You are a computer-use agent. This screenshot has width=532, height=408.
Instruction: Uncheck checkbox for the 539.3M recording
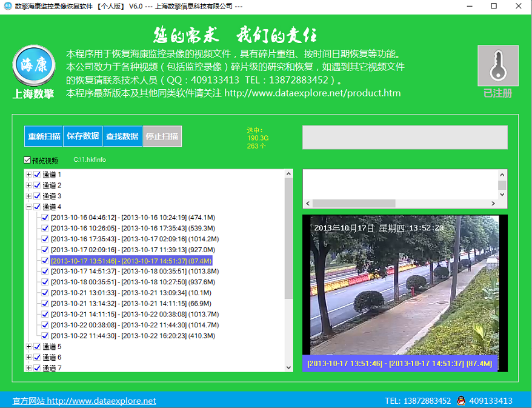click(x=45, y=229)
